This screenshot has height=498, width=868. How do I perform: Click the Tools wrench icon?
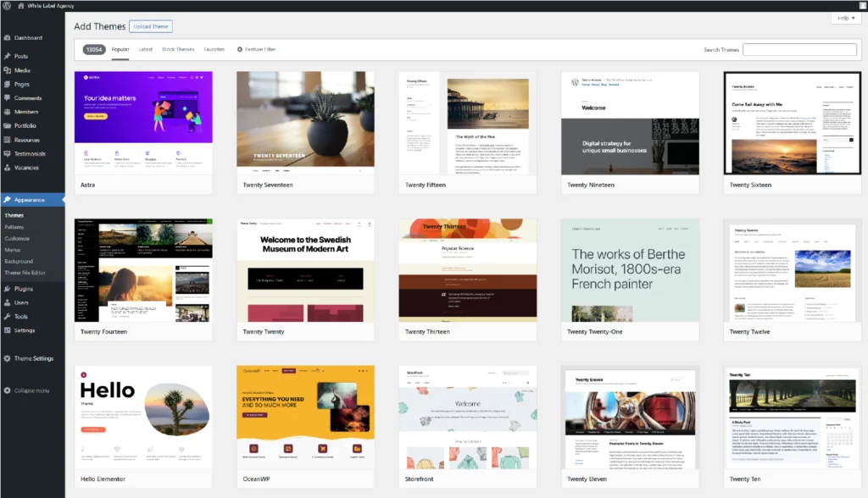click(x=7, y=317)
